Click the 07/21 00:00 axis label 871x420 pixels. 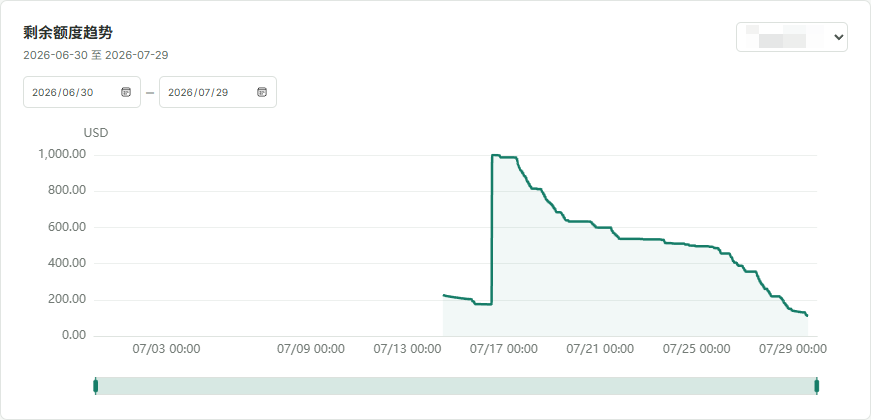point(600,349)
